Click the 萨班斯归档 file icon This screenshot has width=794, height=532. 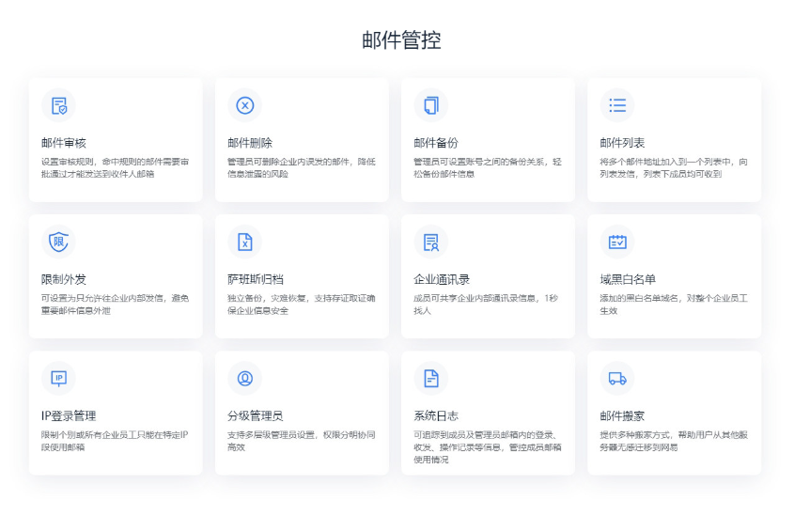244,242
